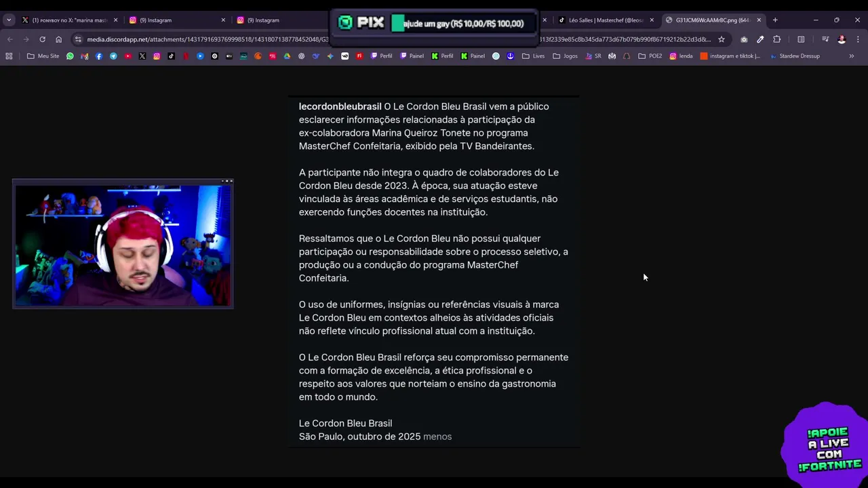This screenshot has width=868, height=488.
Task: Open the tab search dropdown arrow
Action: pos(9,20)
